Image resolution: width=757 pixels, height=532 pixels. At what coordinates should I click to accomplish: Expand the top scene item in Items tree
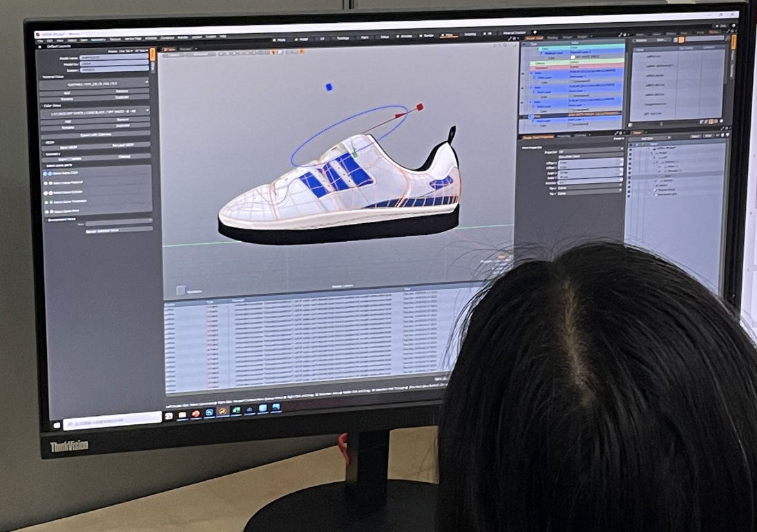coord(649,149)
